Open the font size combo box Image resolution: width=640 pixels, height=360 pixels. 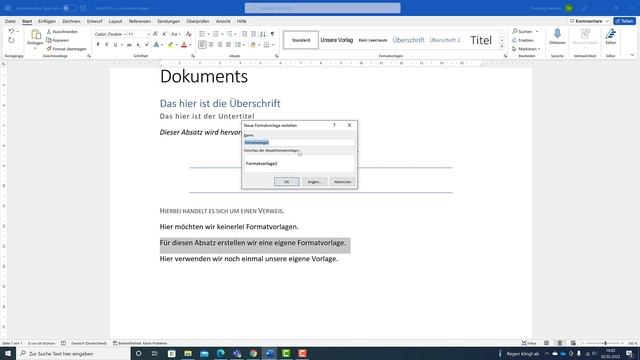click(139, 34)
